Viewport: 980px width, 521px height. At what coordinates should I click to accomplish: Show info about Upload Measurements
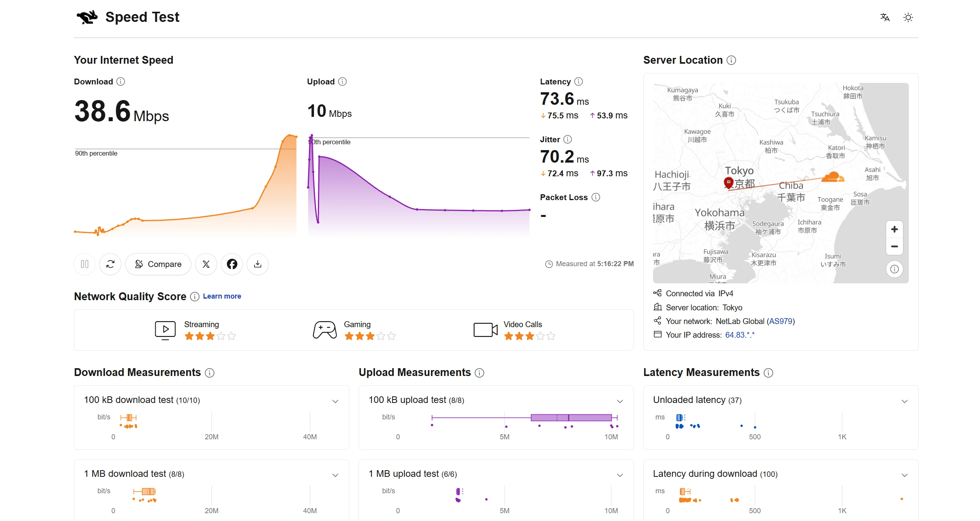tap(479, 373)
